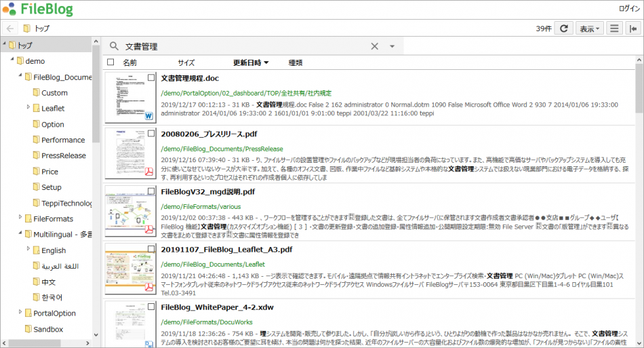Viewport: 644px width, 348px height.
Task: Click the back navigation arrow
Action: (10, 28)
